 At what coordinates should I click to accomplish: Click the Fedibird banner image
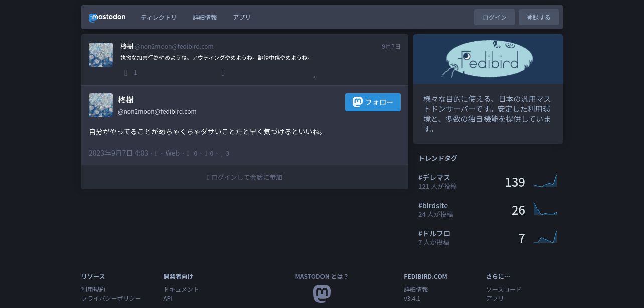point(488,59)
